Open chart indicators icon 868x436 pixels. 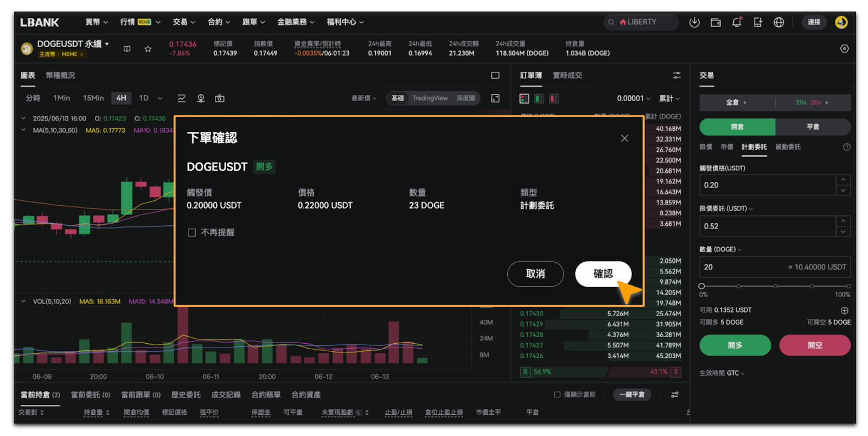coord(182,98)
